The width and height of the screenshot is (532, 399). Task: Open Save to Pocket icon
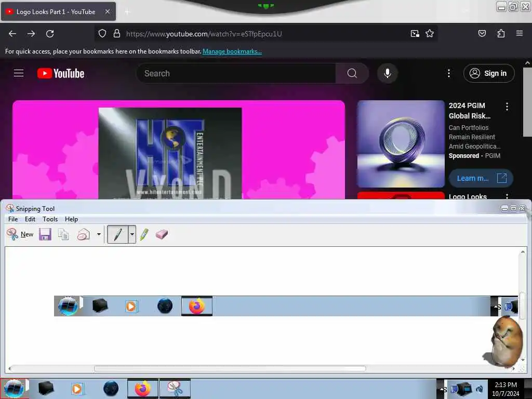pyautogui.click(x=482, y=33)
